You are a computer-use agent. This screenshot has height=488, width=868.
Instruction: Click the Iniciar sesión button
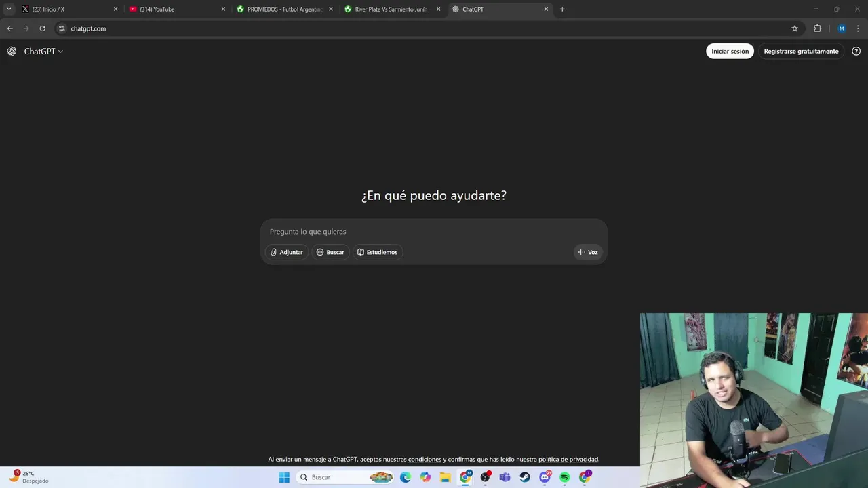tap(730, 52)
